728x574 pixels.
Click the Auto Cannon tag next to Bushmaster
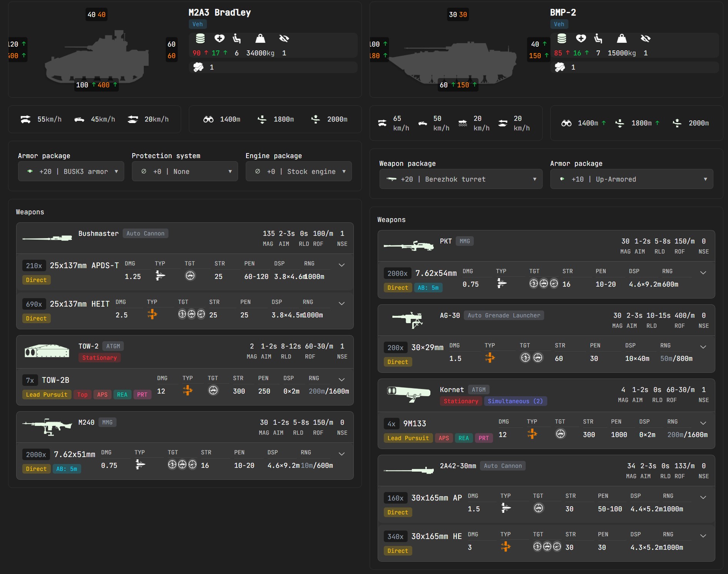point(145,233)
